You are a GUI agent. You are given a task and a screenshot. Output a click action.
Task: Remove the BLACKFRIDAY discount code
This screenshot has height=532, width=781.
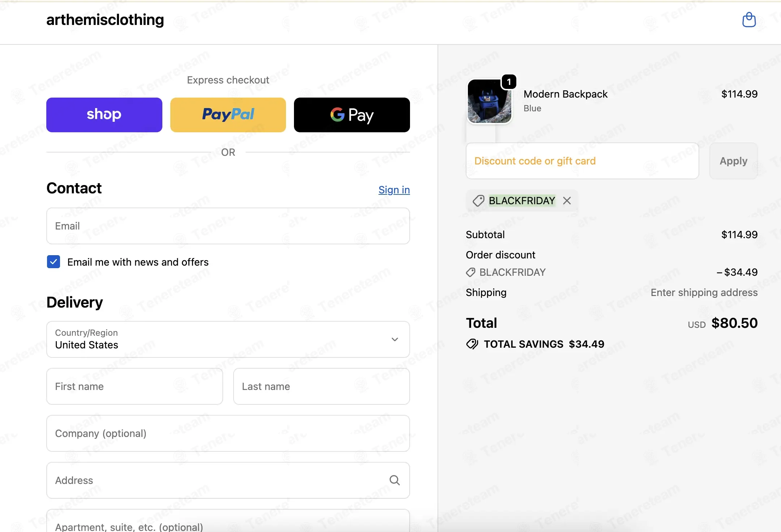coord(567,201)
